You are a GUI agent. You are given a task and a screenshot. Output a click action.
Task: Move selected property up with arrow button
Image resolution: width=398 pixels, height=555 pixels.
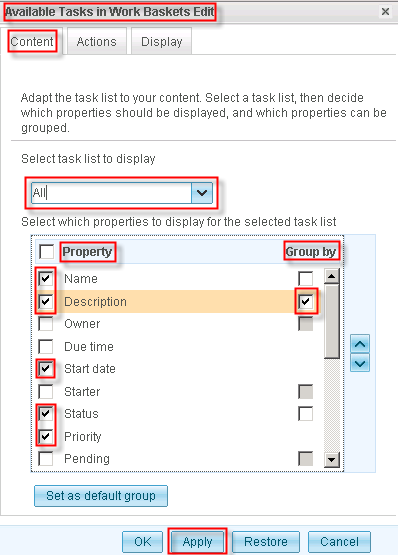click(x=360, y=343)
